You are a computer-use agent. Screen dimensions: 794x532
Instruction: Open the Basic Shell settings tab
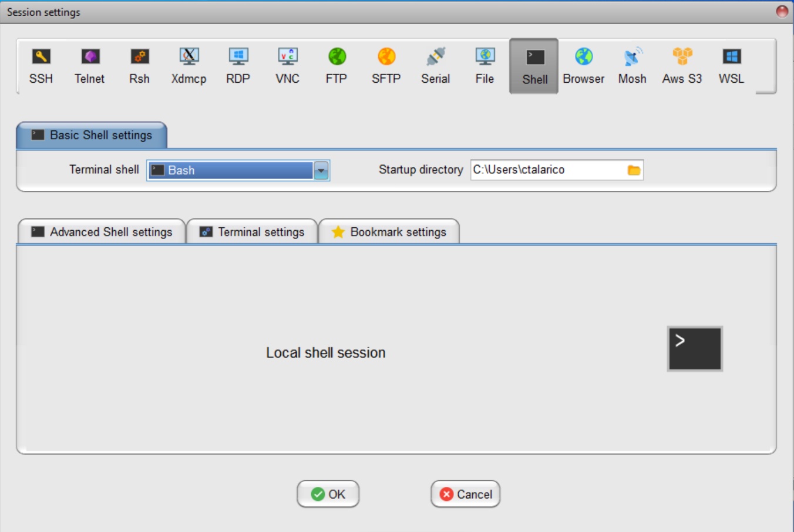[92, 135]
